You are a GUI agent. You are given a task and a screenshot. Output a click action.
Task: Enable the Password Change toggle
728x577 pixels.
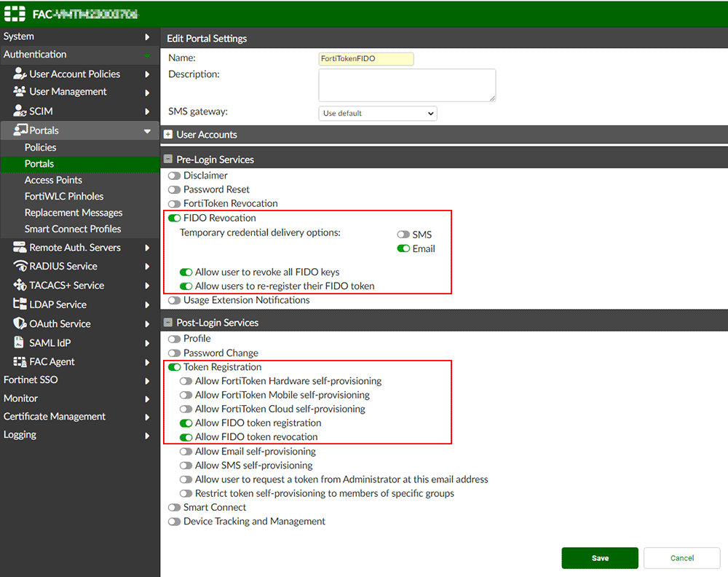pyautogui.click(x=174, y=353)
